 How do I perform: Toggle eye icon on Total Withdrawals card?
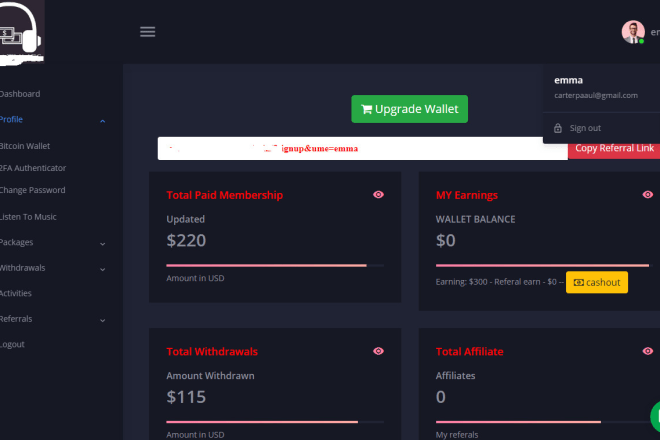[x=378, y=351]
